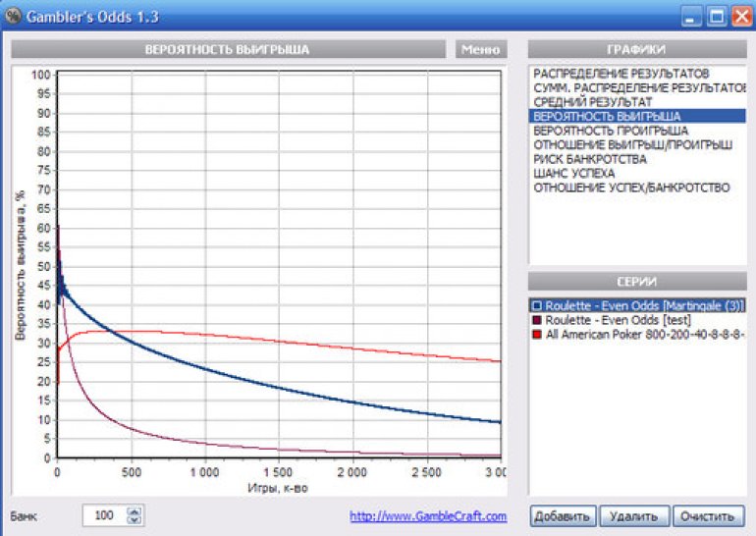Click the blue swatch of Roulette Martingale series
Image resolution: width=756 pixels, height=536 pixels.
pyautogui.click(x=537, y=306)
